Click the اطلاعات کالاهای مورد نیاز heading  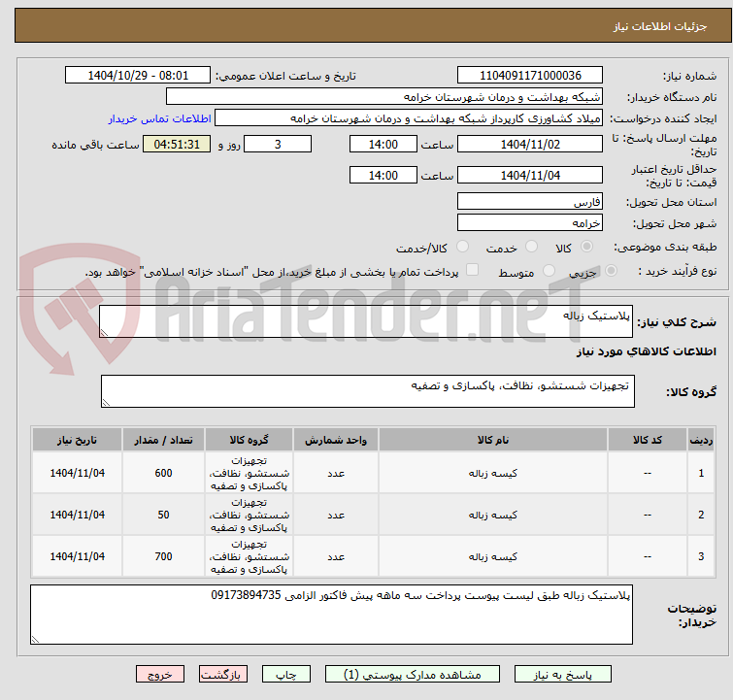(x=646, y=351)
